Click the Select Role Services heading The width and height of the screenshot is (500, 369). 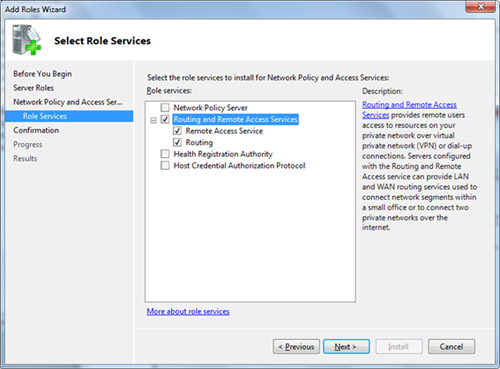click(102, 41)
